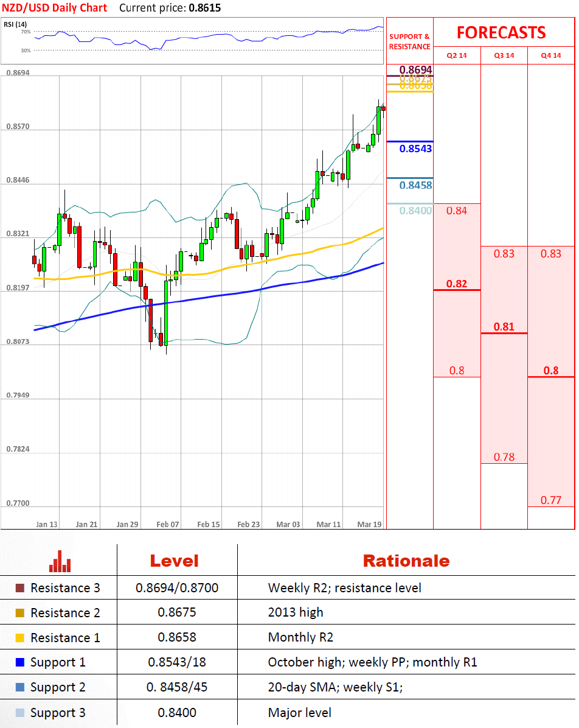Screen dimensions: 579x728
Task: Click the Resistance 1 yellow color square
Action: (x=20, y=638)
